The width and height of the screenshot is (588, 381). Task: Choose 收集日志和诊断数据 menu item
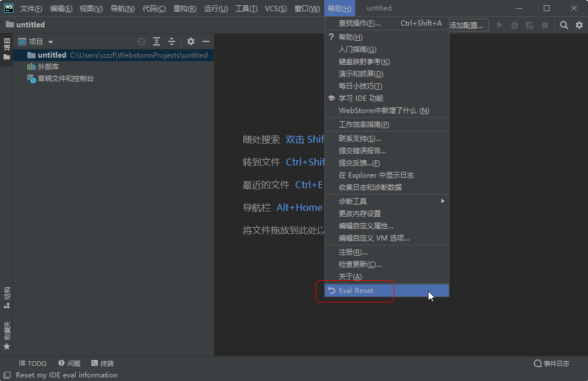point(387,188)
